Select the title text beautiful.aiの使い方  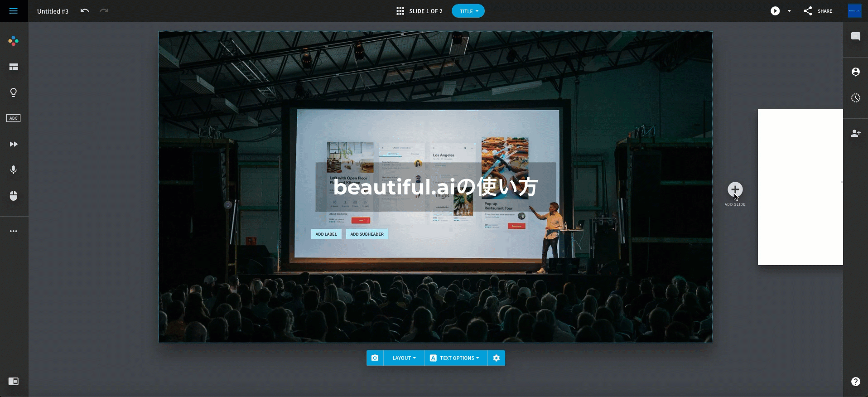pos(435,187)
